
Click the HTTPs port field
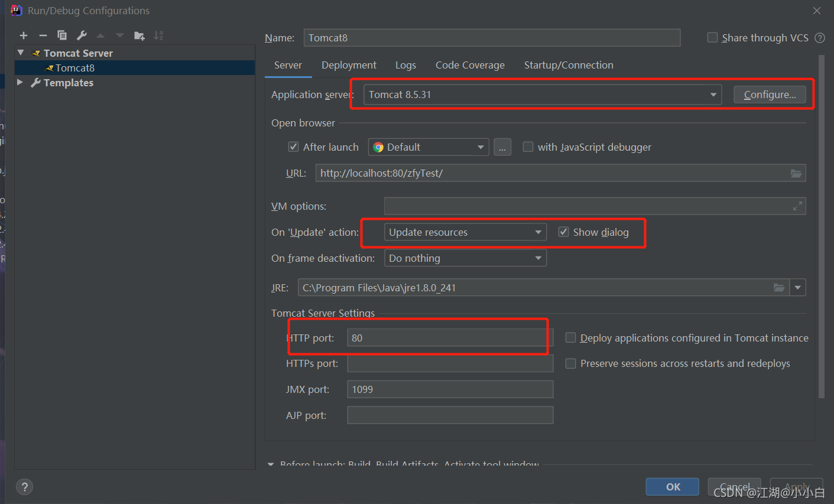(450, 363)
